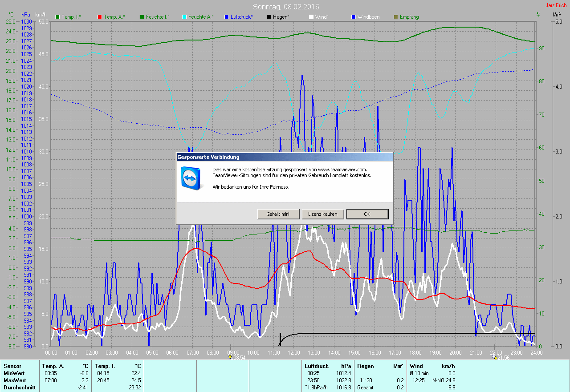Click the 'Gefällt mir!' button

point(277,214)
